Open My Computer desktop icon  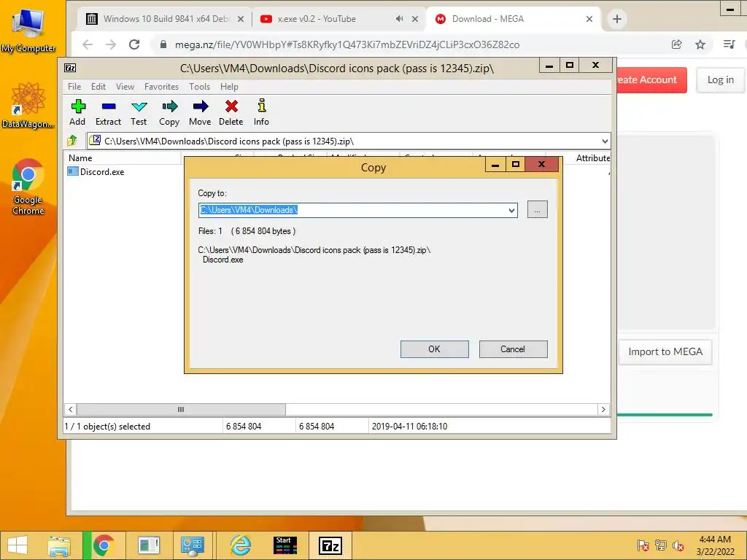tap(28, 31)
